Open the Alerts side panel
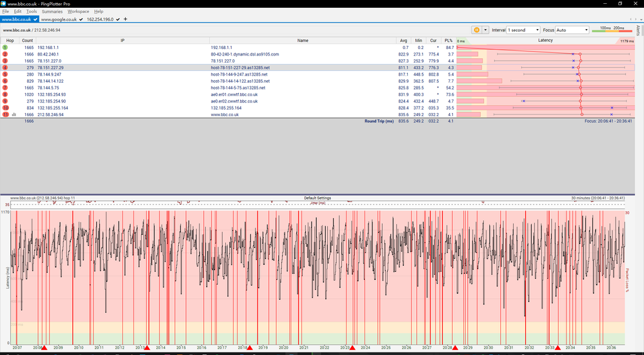Image resolution: width=644 pixels, height=355 pixels. point(638,31)
